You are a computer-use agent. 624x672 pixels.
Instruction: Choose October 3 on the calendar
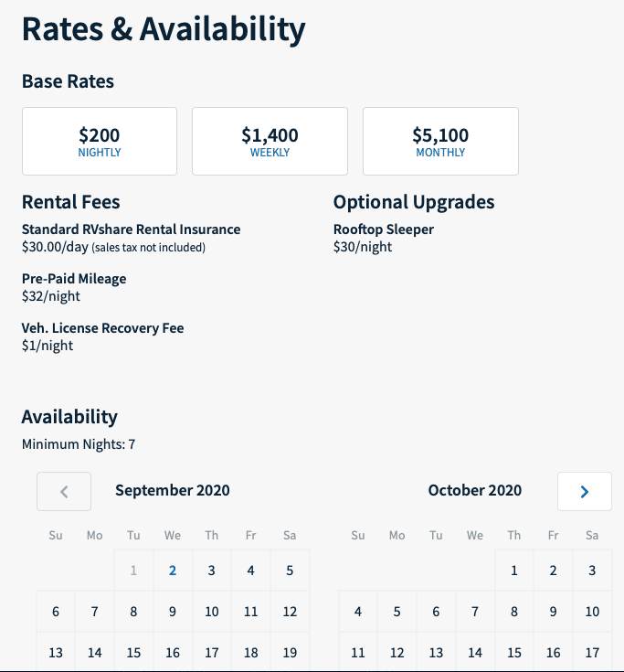tap(592, 571)
